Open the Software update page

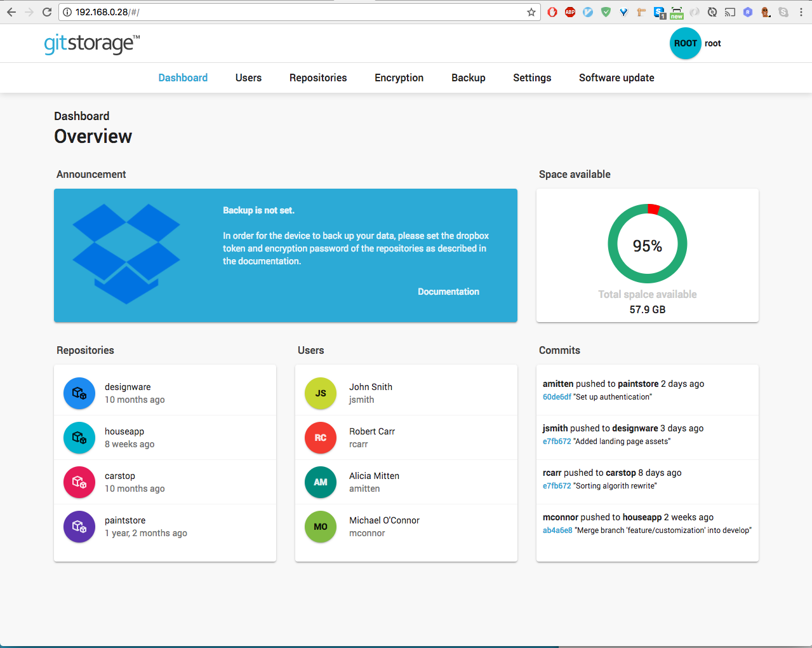click(x=616, y=78)
